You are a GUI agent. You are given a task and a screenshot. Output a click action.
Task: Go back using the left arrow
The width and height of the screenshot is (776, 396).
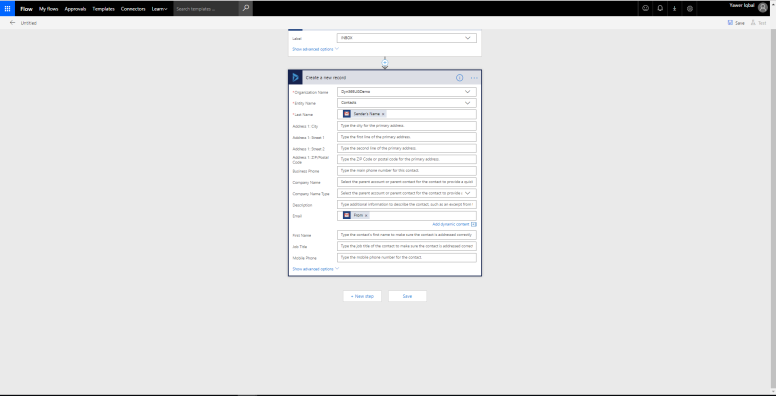tap(12, 23)
